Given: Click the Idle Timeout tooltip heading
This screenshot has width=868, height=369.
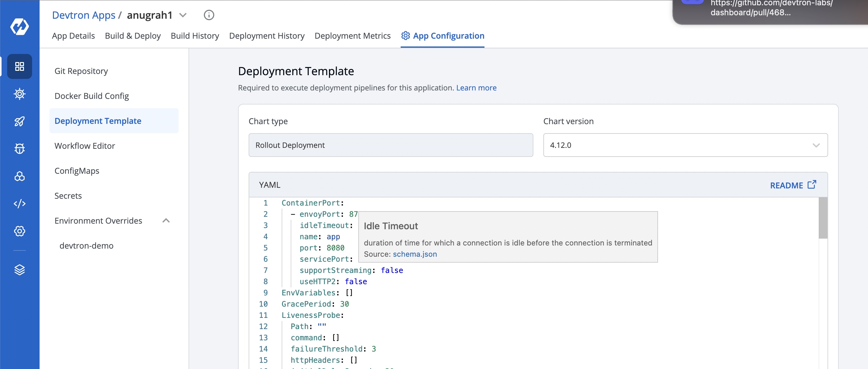Looking at the screenshot, I should click(390, 226).
